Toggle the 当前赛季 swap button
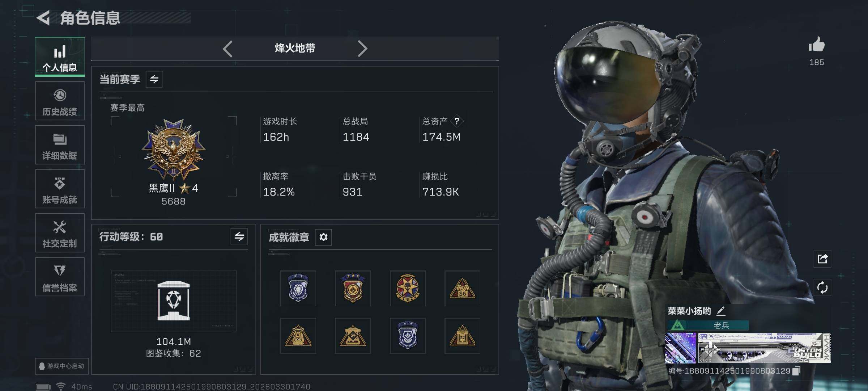The height and width of the screenshot is (391, 868). (154, 79)
